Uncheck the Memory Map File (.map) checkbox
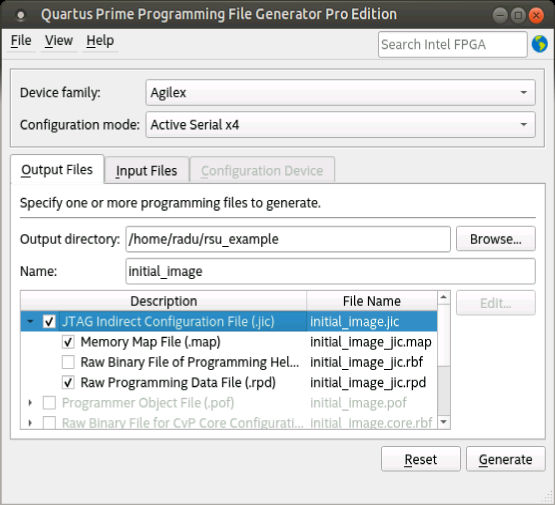The width and height of the screenshot is (555, 505). pos(68,342)
